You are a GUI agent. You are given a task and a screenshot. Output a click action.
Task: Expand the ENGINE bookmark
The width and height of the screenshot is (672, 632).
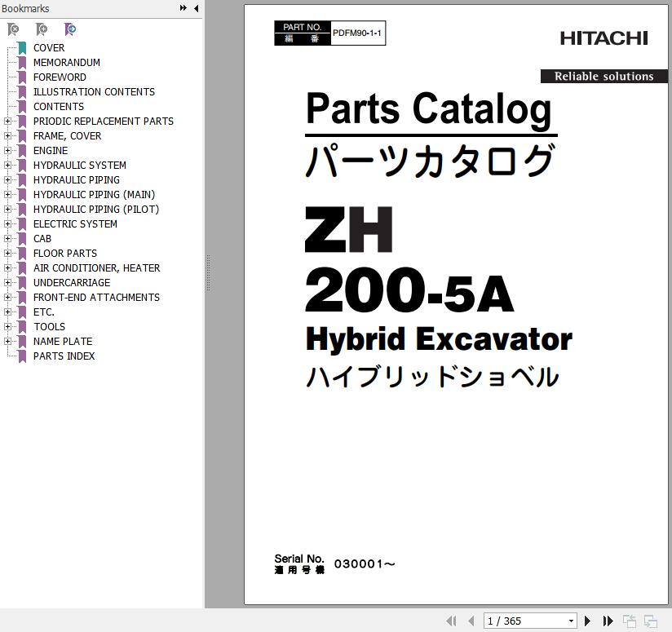point(7,150)
